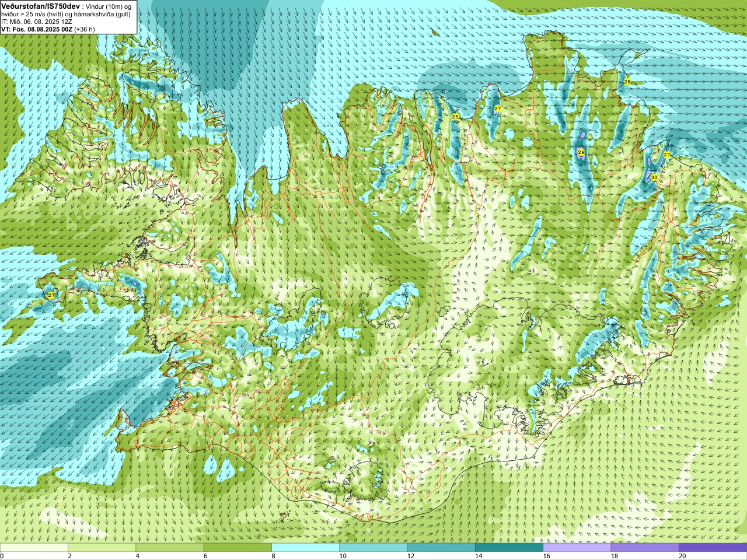747x560 pixels.
Task: Select the 2–4 m/s light green swatch
Action: [x=102, y=548]
